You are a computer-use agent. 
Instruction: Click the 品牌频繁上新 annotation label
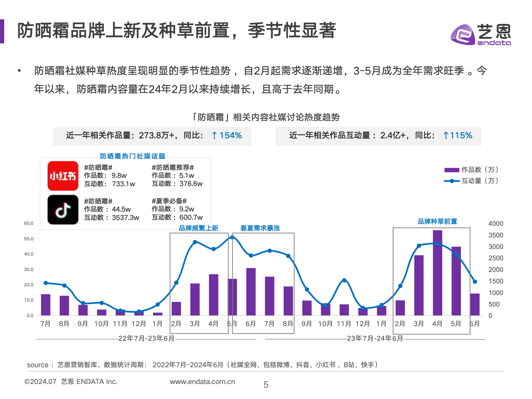coord(199,228)
